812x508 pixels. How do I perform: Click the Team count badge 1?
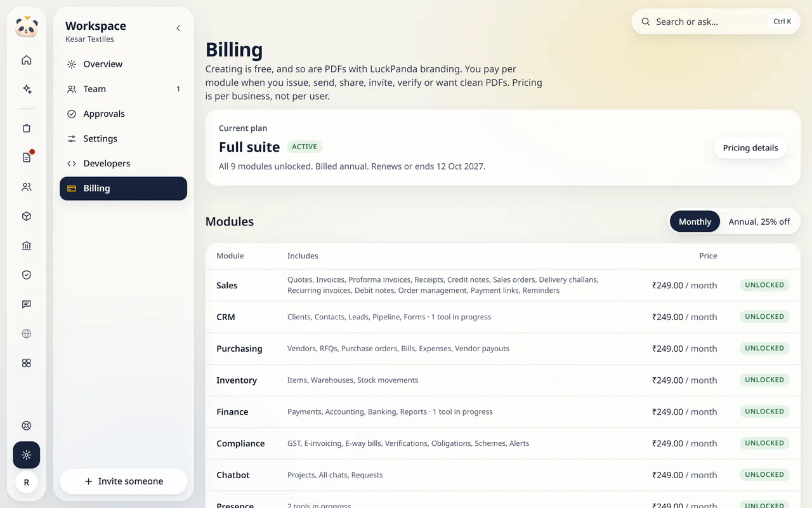tap(178, 89)
